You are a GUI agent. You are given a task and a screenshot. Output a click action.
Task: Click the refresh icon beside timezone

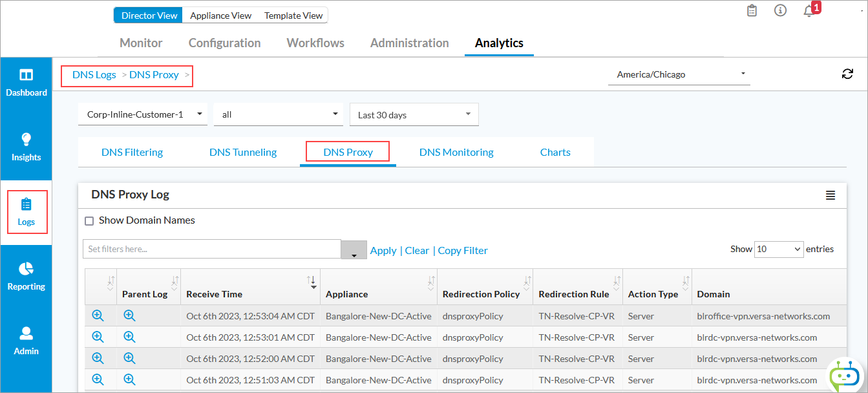coord(847,74)
